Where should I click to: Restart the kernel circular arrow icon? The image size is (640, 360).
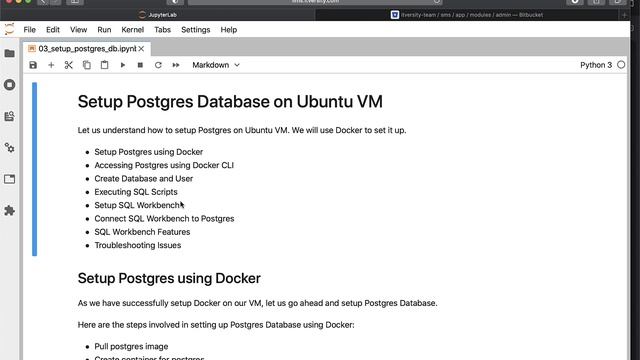pyautogui.click(x=158, y=65)
